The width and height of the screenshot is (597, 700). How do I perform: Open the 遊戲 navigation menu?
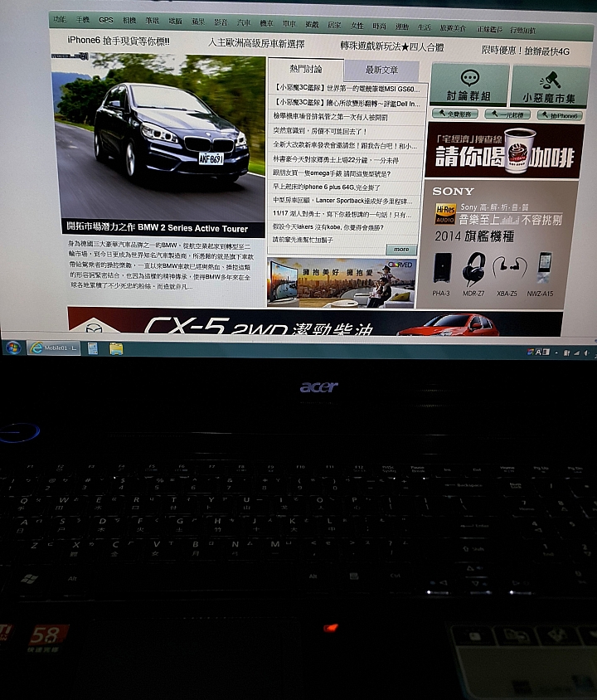[312, 24]
